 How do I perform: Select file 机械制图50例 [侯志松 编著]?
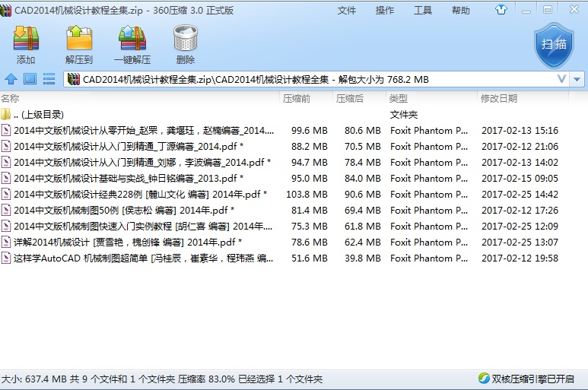click(124, 210)
